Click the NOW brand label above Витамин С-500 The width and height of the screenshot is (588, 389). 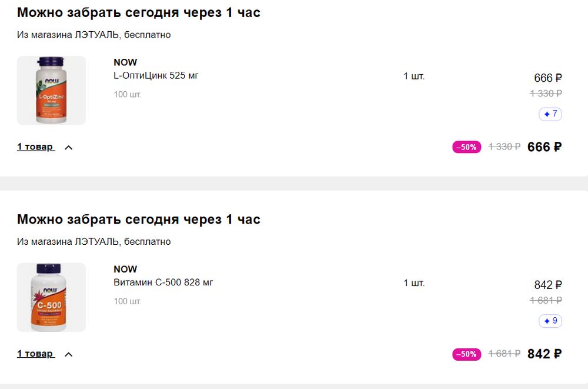click(125, 270)
